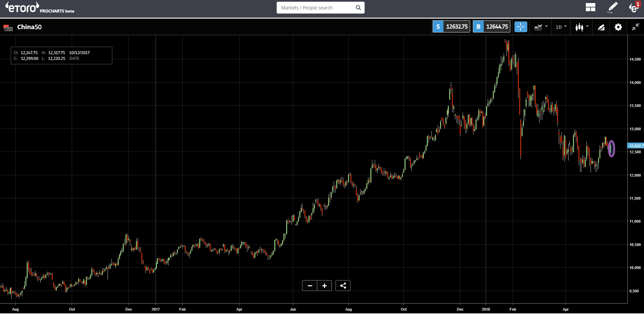
Task: Share the chart via share icon
Action: pyautogui.click(x=343, y=286)
